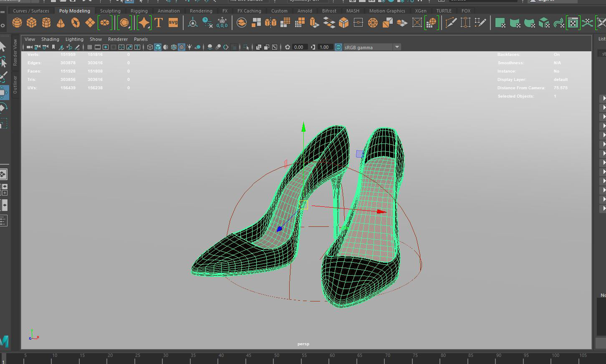Open the View panel menu
The height and width of the screenshot is (364, 606).
click(x=30, y=39)
